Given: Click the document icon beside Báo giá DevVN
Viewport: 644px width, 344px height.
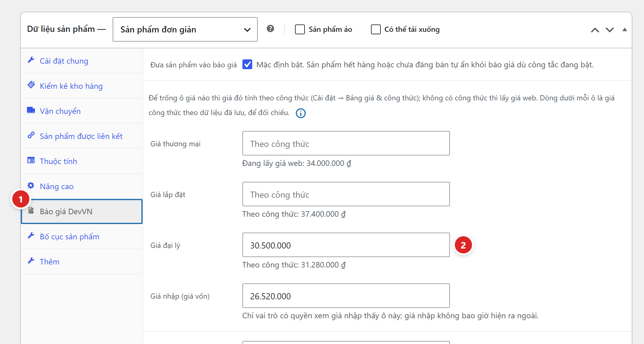Looking at the screenshot, I should 31,210.
